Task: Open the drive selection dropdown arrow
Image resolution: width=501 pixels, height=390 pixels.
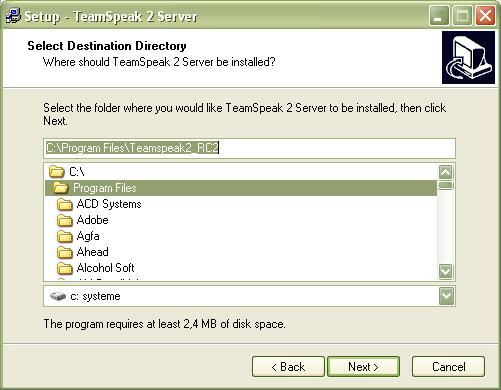Action: pos(446,296)
